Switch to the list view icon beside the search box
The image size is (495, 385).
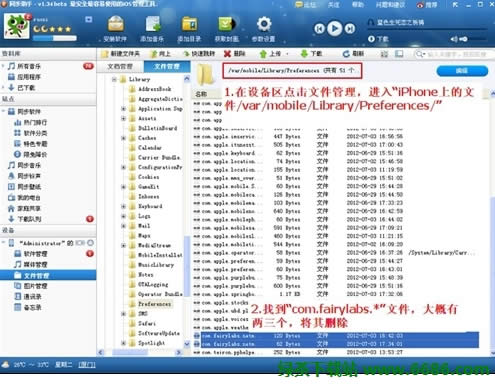[x=384, y=54]
